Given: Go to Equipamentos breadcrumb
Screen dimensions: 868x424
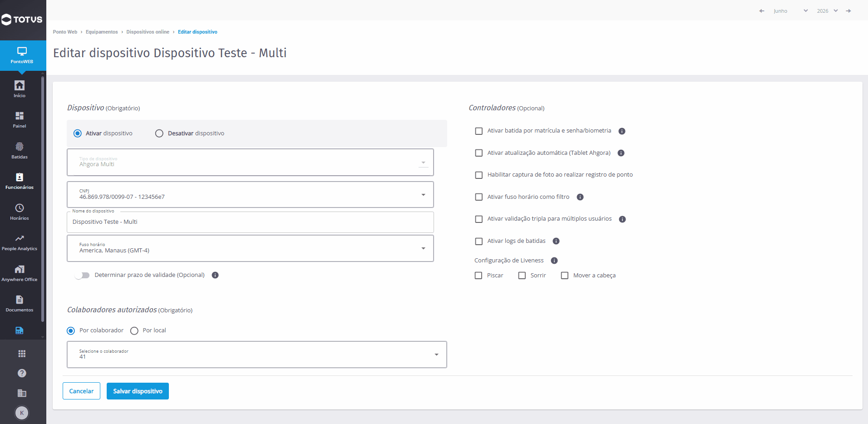Looking at the screenshot, I should [102, 32].
